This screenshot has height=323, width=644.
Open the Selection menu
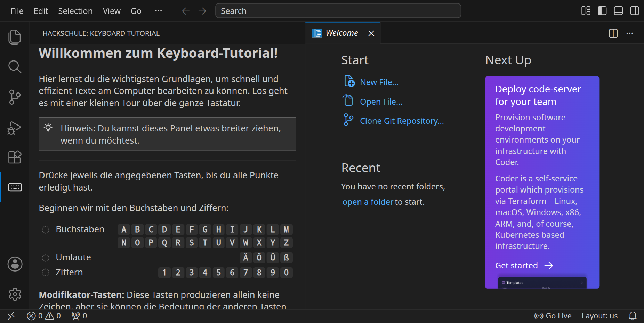[x=75, y=11]
